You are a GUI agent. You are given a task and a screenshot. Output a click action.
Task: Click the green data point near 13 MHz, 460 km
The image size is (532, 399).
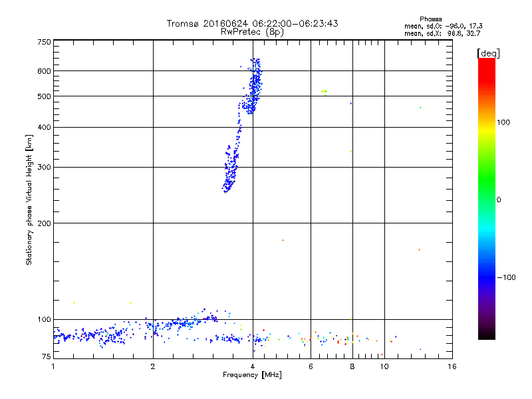point(420,107)
